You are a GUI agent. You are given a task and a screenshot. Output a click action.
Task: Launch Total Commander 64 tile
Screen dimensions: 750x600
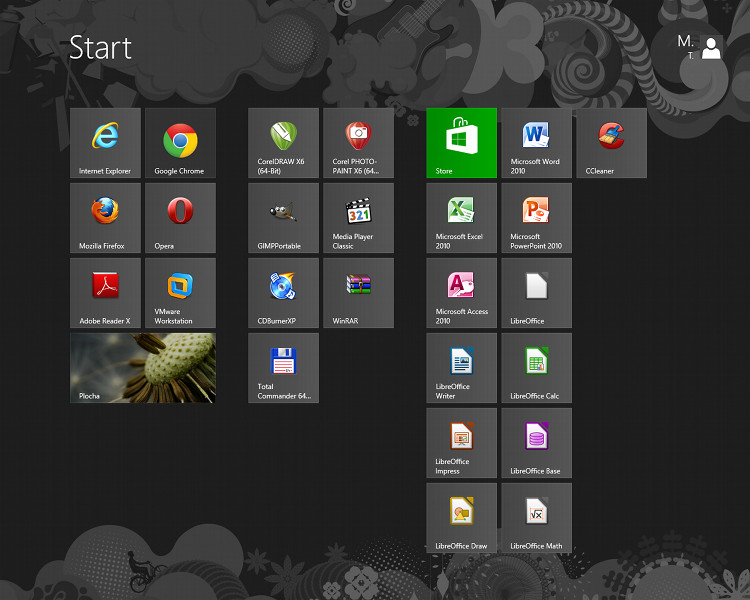click(x=283, y=368)
